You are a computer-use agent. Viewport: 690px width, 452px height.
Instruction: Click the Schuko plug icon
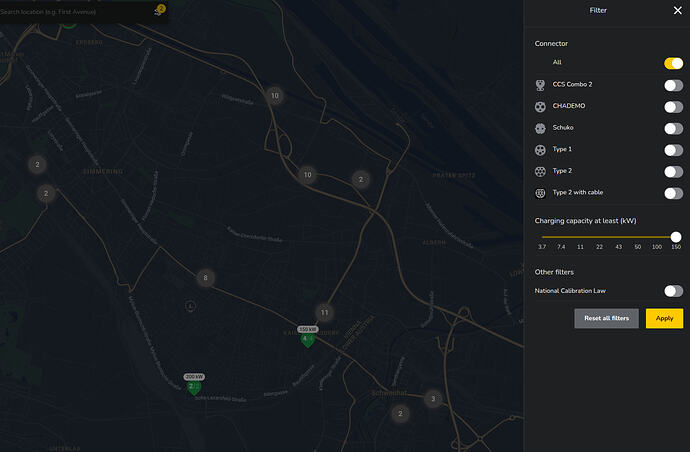point(540,128)
